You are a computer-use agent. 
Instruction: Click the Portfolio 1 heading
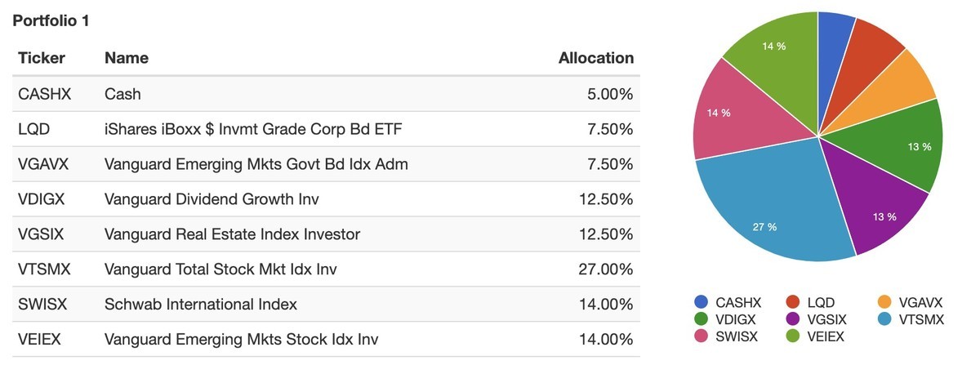[51, 21]
